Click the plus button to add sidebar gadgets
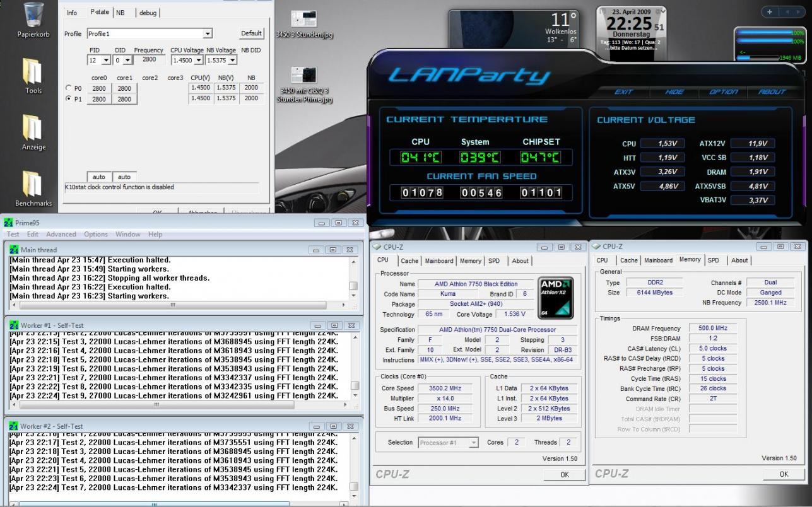The height and width of the screenshot is (507, 812). point(769,12)
